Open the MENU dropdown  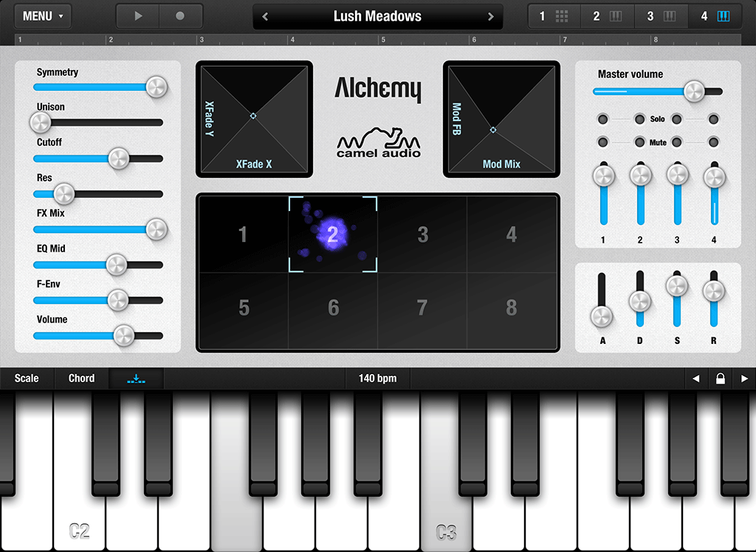[43, 16]
